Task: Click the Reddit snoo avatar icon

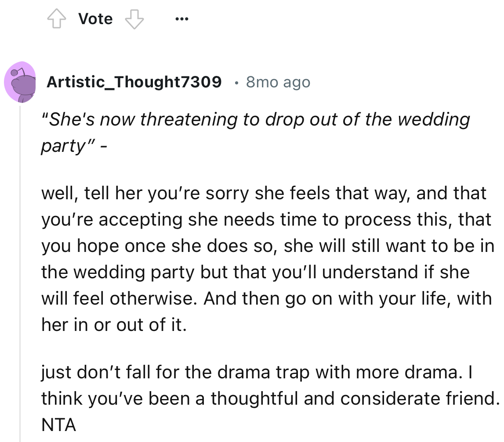Action: pos(21,82)
